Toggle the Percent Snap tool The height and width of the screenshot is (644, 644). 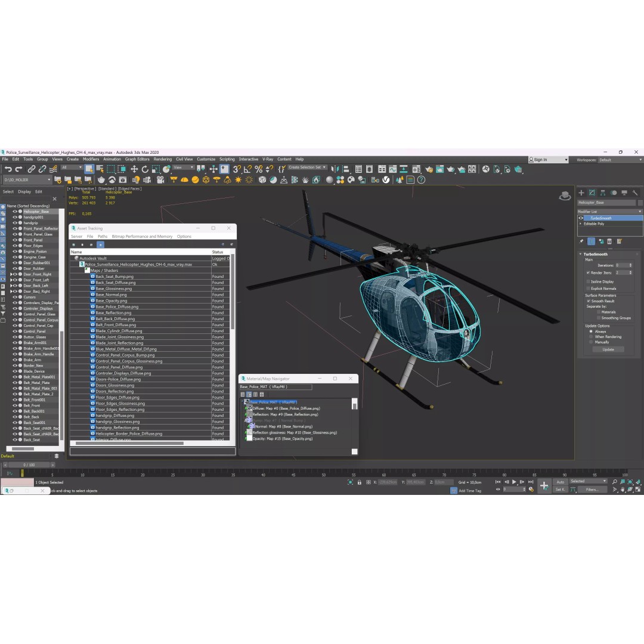pos(258,169)
